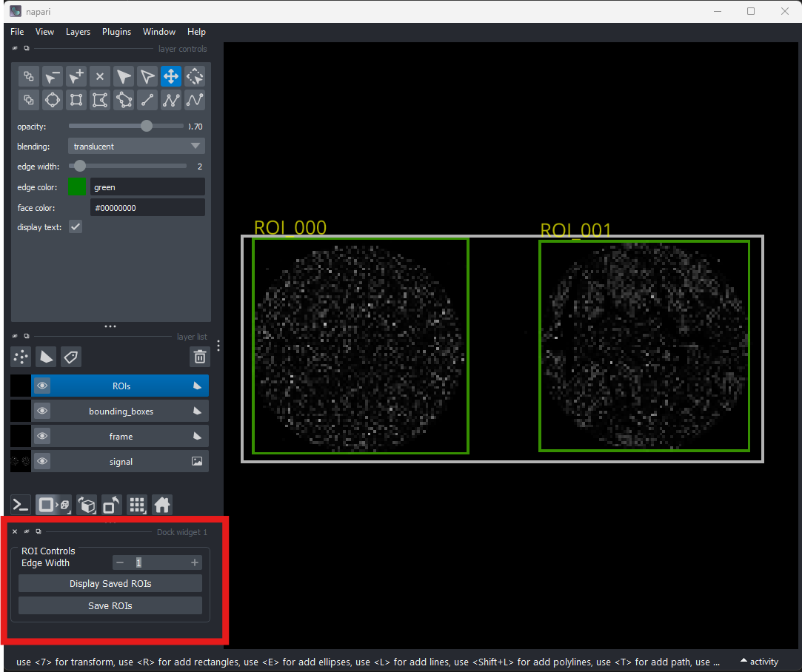Activate the add line tool
Image resolution: width=802 pixels, height=672 pixels.
click(147, 100)
